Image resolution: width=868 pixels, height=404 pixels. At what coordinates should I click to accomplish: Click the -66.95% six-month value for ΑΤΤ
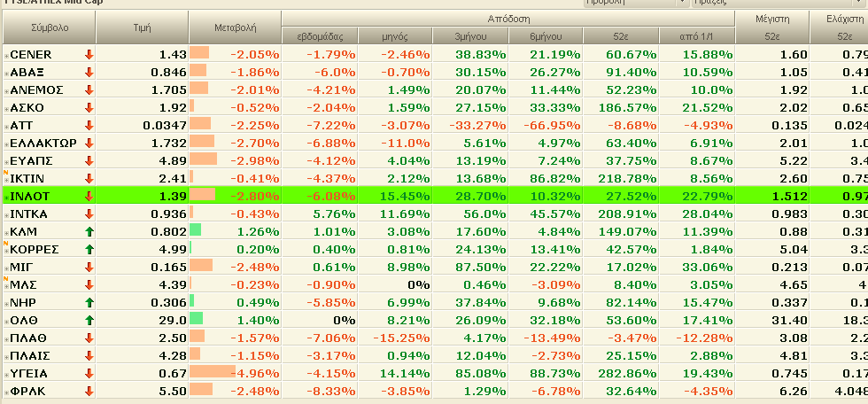tap(554, 125)
